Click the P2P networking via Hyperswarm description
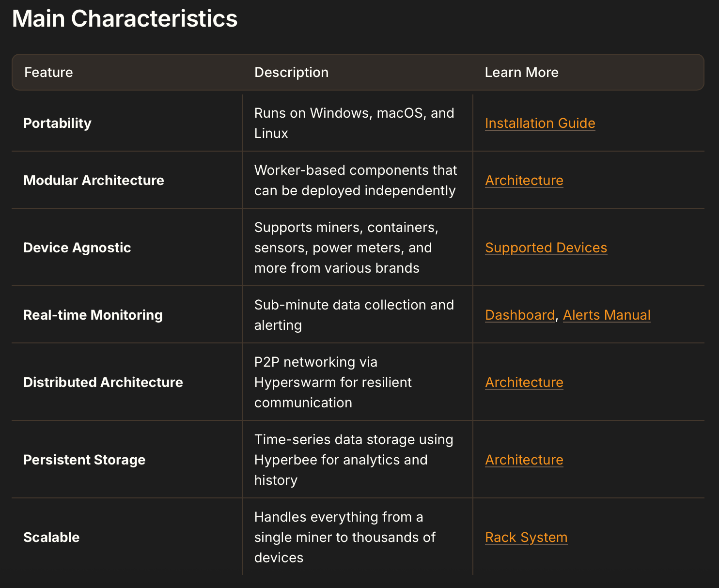719x588 pixels. point(332,382)
